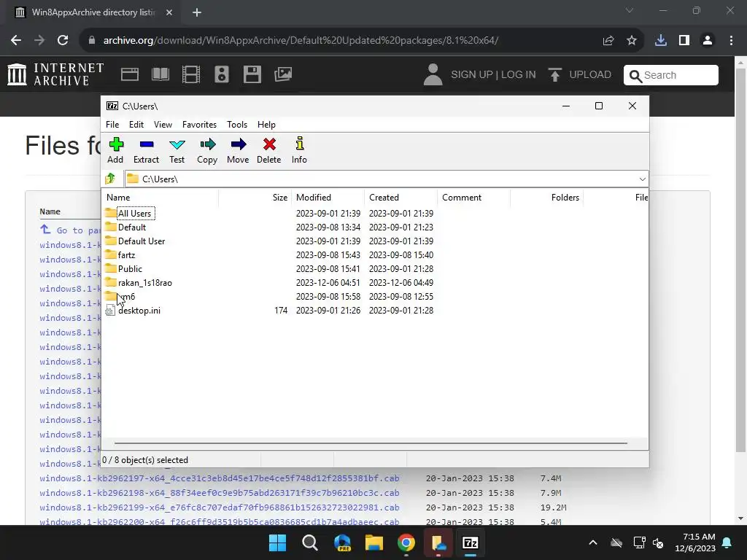Select the Public folder

(130, 268)
